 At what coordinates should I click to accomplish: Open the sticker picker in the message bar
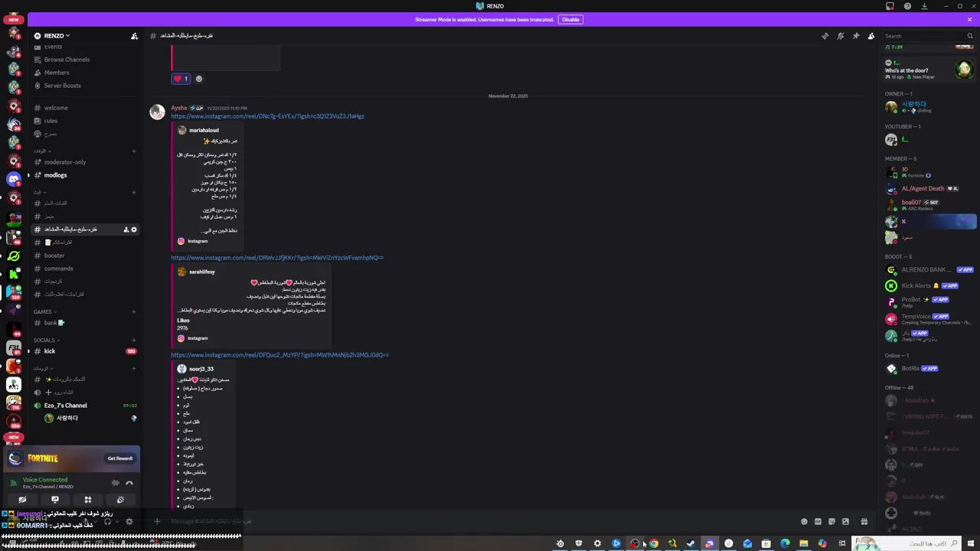click(831, 522)
